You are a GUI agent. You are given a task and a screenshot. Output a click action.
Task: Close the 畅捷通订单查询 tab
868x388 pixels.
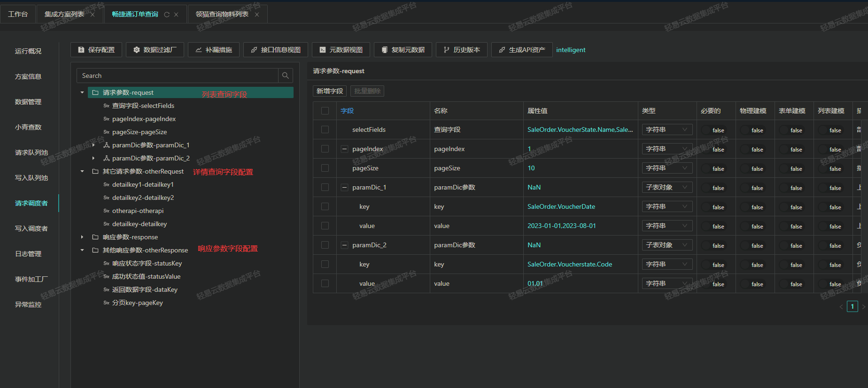[x=176, y=15]
